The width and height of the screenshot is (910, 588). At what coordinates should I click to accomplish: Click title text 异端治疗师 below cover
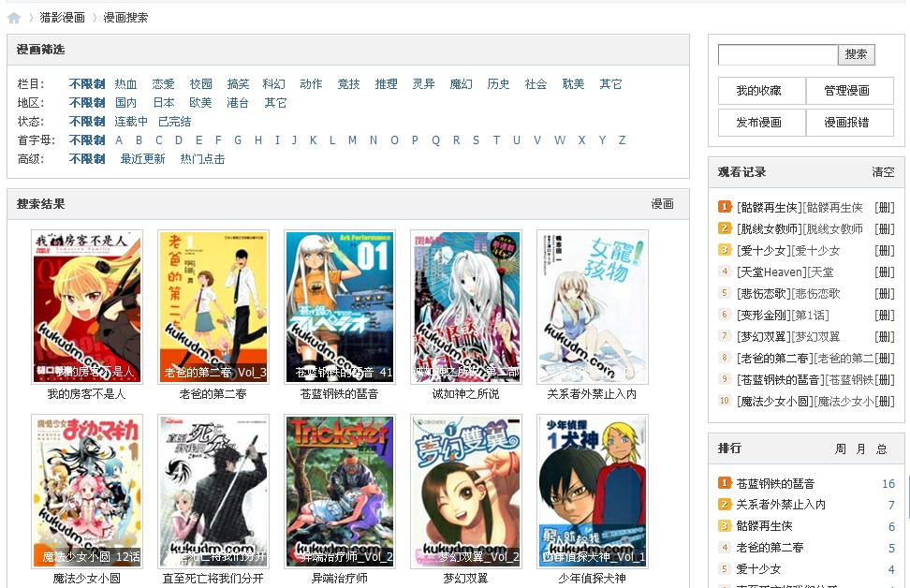coord(340,578)
